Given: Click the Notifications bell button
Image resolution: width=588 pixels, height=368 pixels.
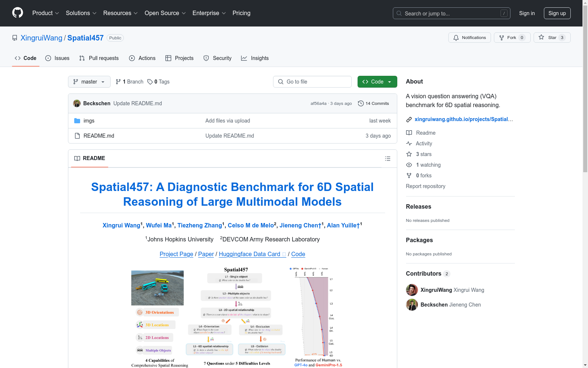Looking at the screenshot, I should pyautogui.click(x=470, y=38).
